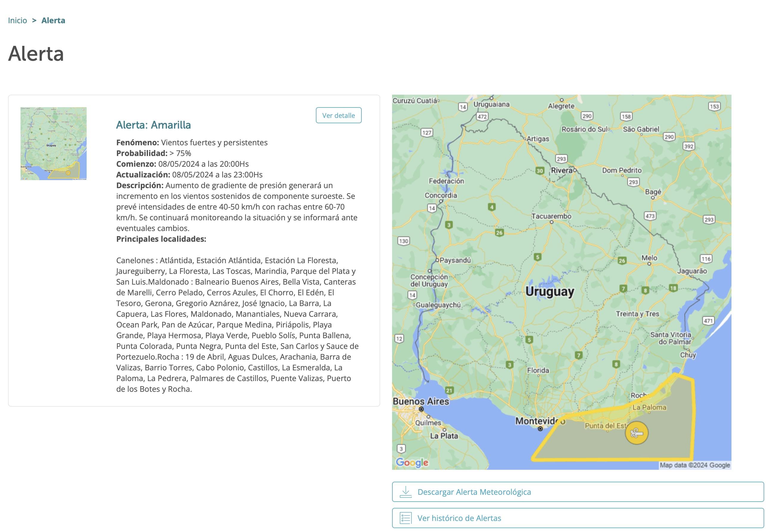The width and height of the screenshot is (766, 532).
Task: Click the download icon beside Descargar Alerta
Action: click(405, 492)
